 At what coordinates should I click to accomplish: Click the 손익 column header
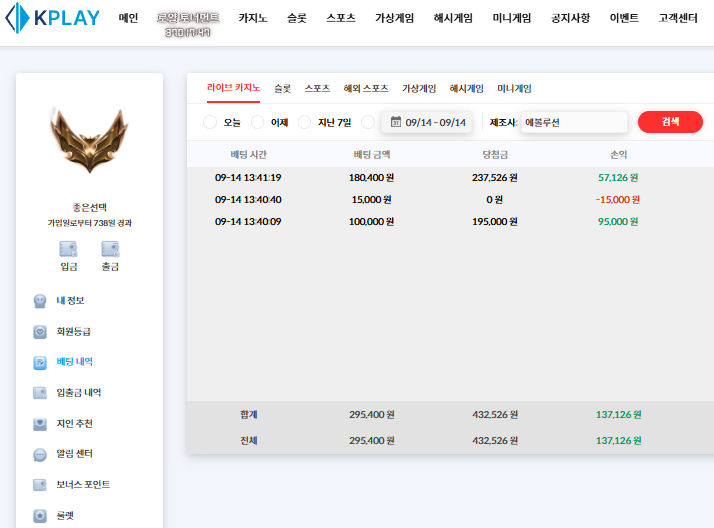618,155
